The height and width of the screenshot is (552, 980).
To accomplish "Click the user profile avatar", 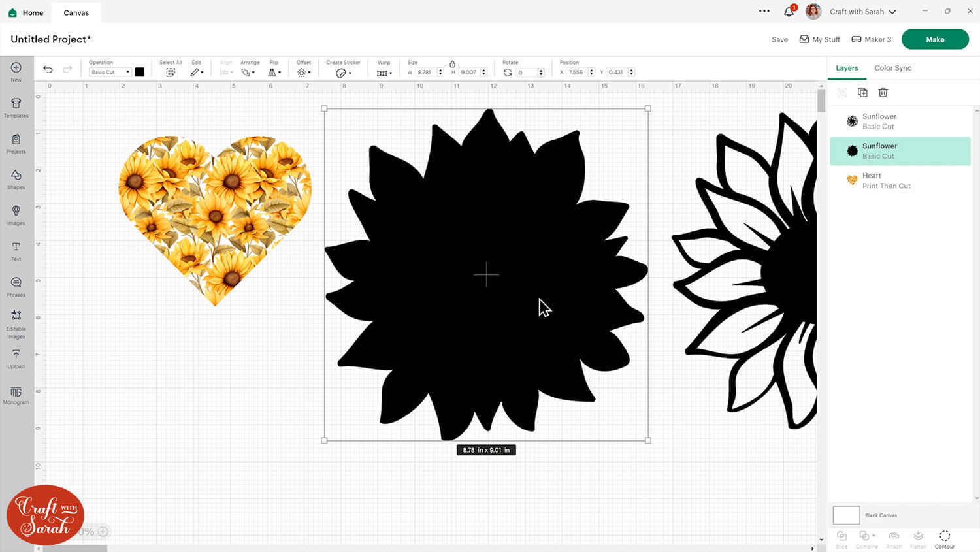I will pyautogui.click(x=813, y=11).
